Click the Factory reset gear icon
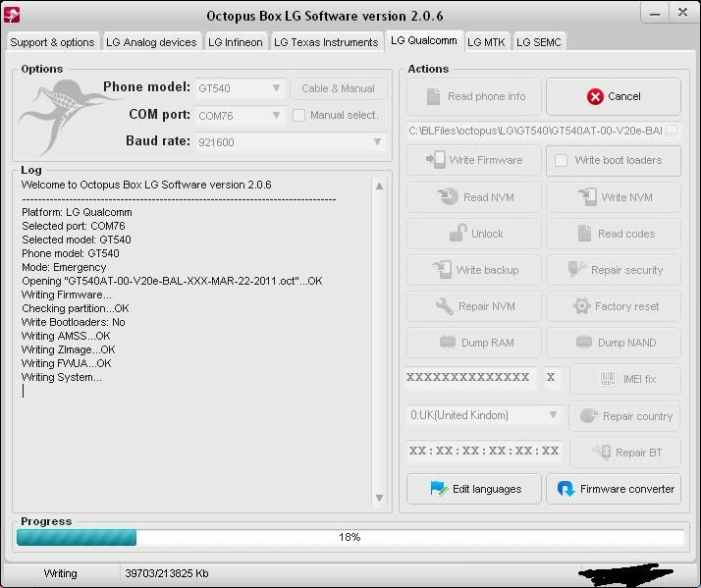 tap(581, 306)
